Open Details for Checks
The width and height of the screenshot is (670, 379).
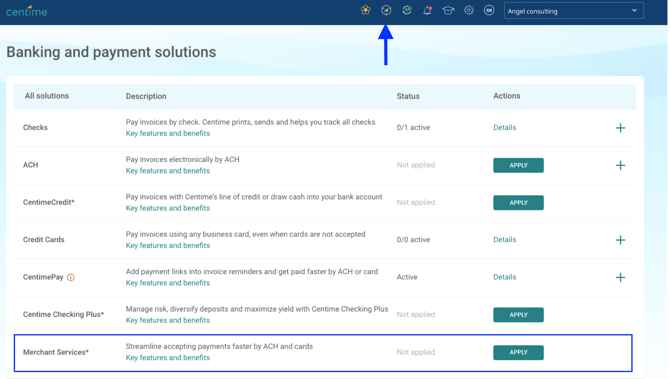click(505, 127)
